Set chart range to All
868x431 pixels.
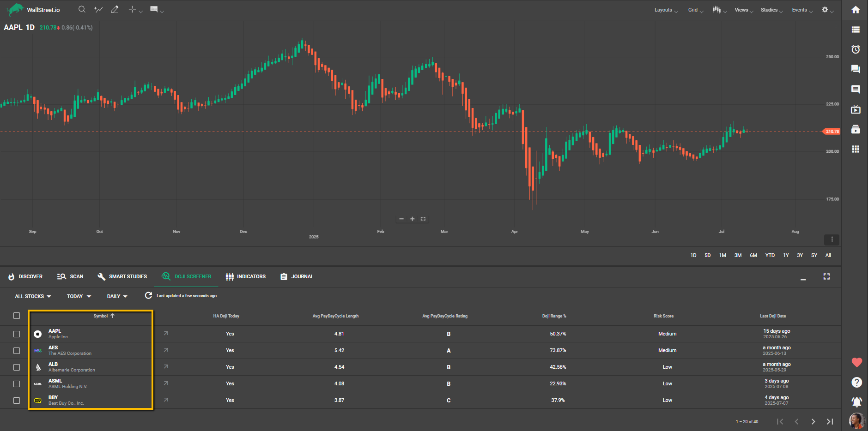[828, 255]
